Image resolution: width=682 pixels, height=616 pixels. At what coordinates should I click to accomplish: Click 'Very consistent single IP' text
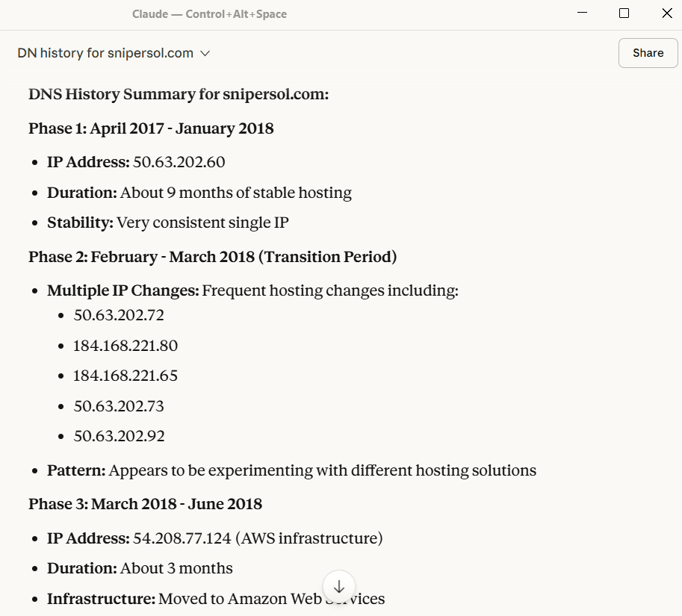click(202, 223)
